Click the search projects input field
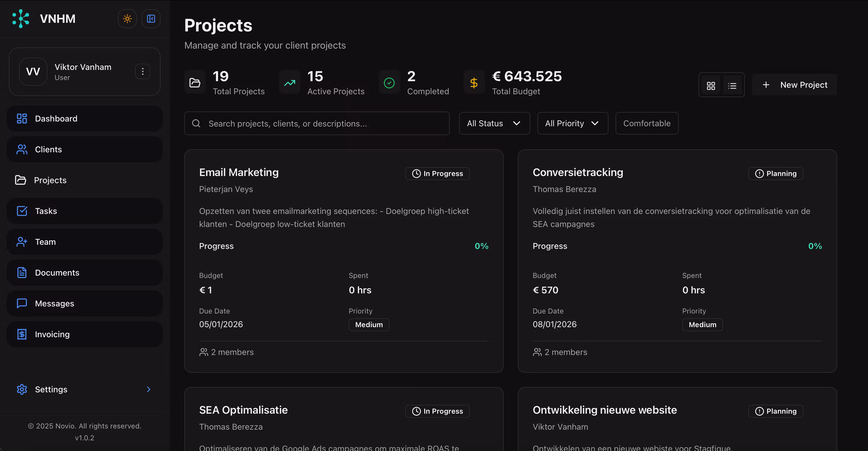 tap(317, 123)
